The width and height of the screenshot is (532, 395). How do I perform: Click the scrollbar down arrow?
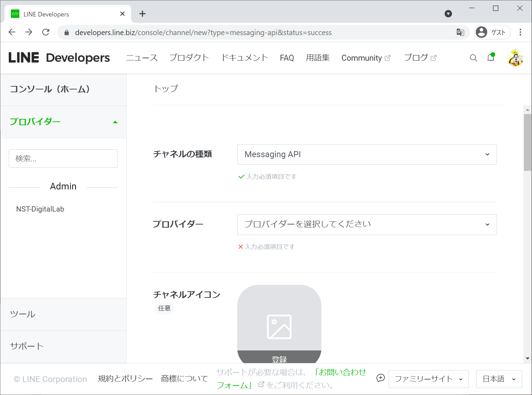click(527, 359)
